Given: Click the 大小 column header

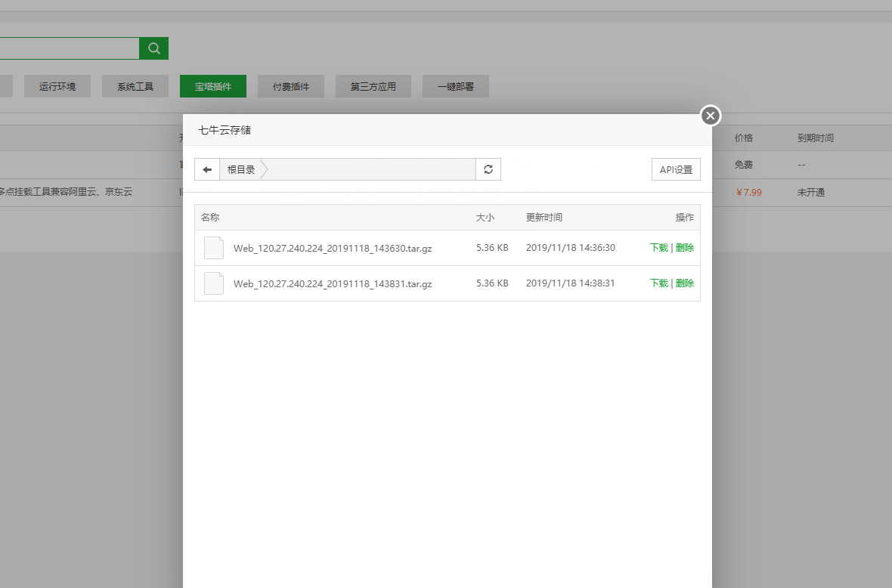Looking at the screenshot, I should point(485,217).
